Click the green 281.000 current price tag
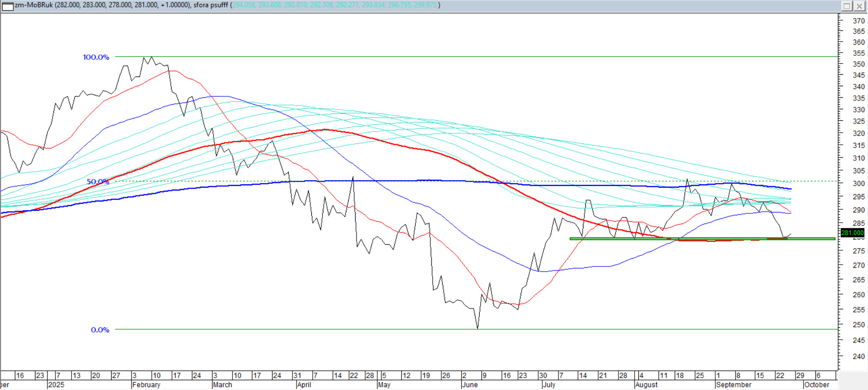 click(x=852, y=233)
